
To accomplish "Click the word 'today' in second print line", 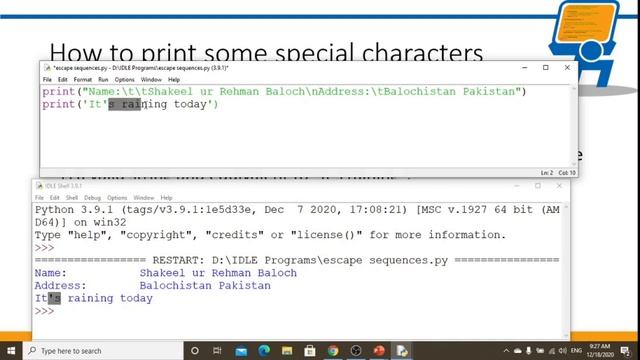I will click(x=191, y=104).
